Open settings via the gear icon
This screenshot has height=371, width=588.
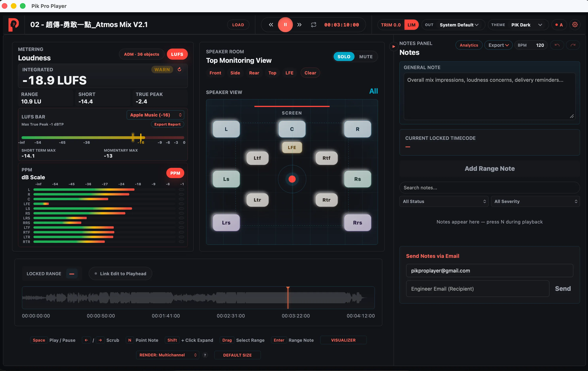pos(575,25)
